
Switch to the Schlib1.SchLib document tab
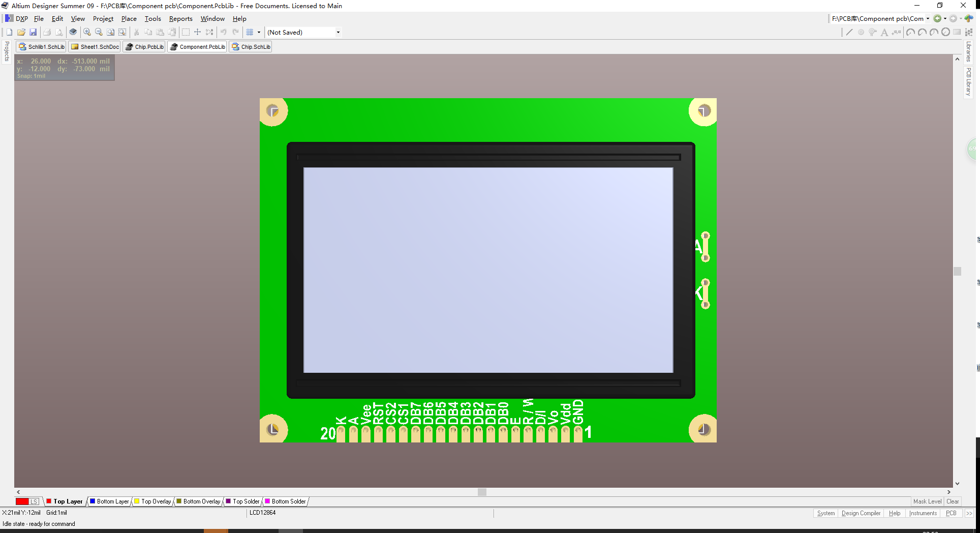point(42,47)
